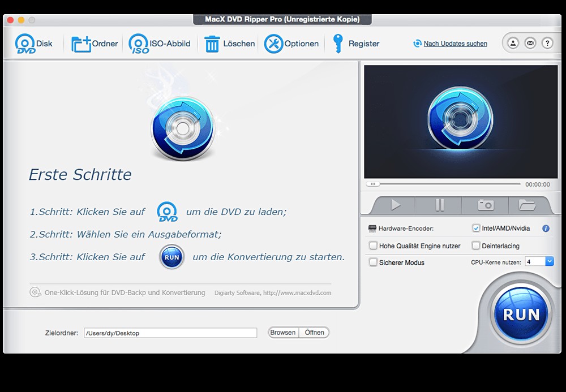Click the DVD icon in 1.Schritt

coord(167,212)
